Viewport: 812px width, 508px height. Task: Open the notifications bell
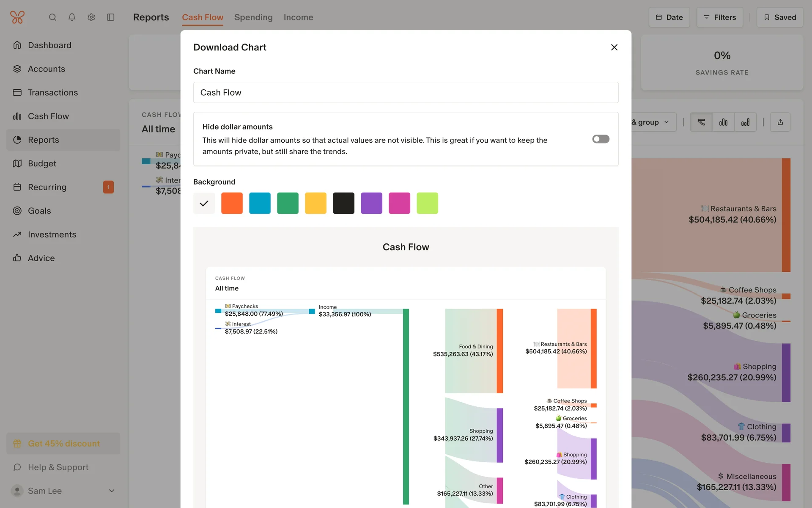coord(72,17)
